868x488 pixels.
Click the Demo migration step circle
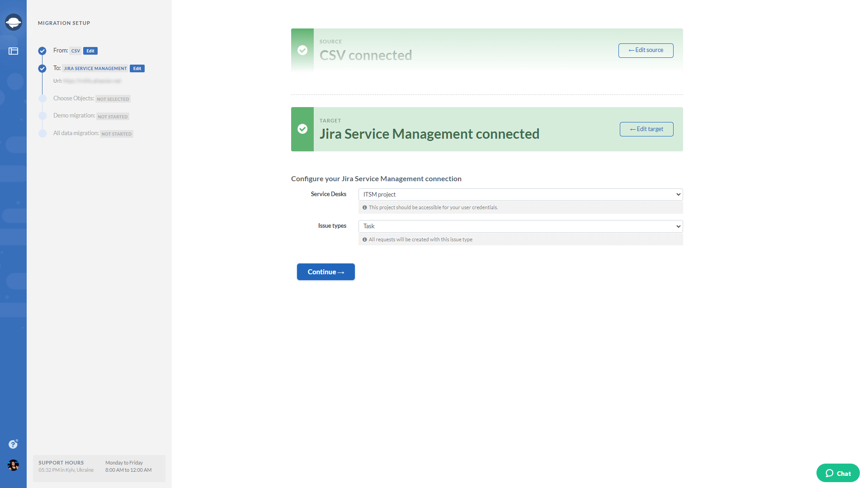pos(42,116)
